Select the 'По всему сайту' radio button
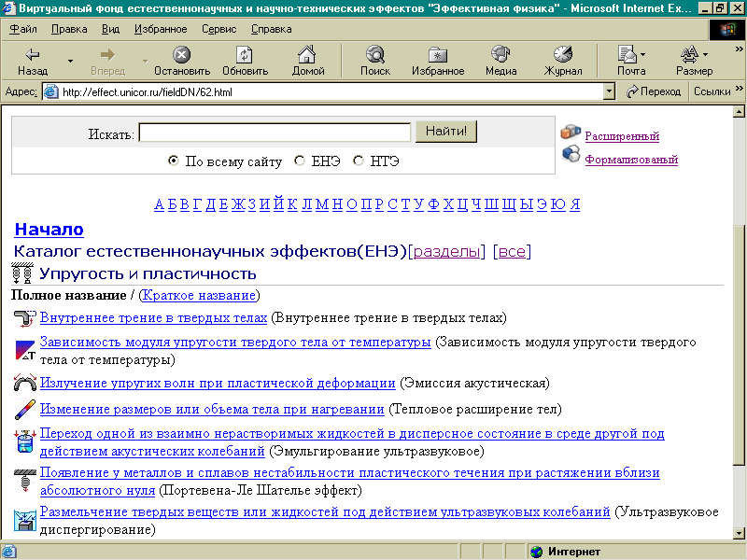 [x=173, y=161]
